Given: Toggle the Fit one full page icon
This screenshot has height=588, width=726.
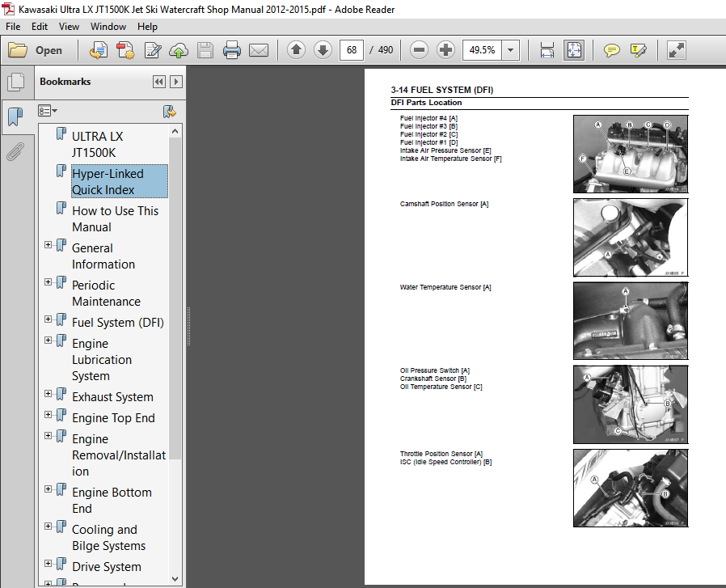Looking at the screenshot, I should coord(574,50).
